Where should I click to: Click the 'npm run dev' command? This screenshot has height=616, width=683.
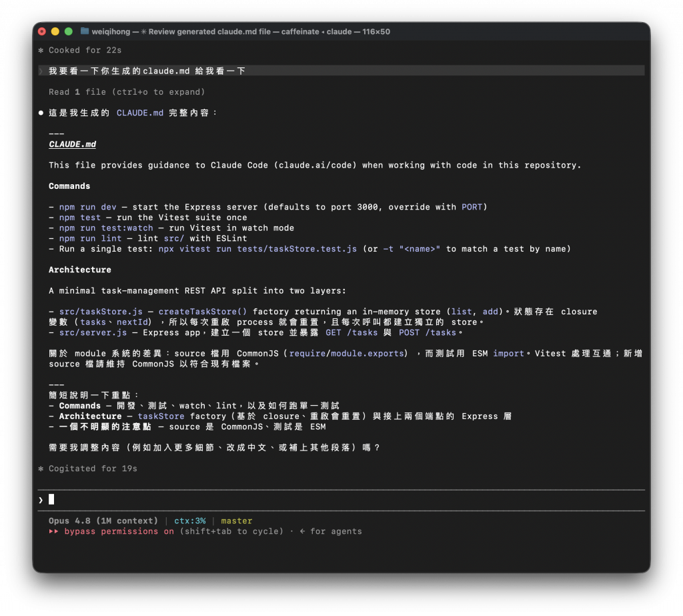point(87,207)
